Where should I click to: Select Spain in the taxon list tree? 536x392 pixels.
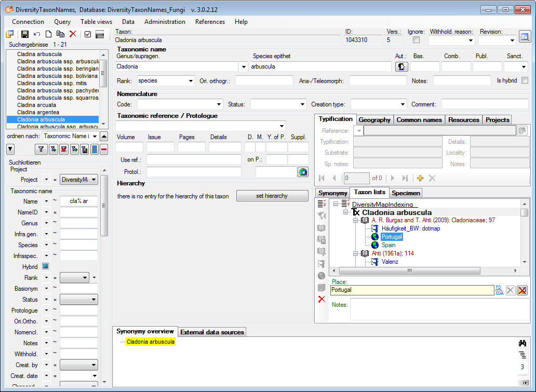click(x=388, y=245)
